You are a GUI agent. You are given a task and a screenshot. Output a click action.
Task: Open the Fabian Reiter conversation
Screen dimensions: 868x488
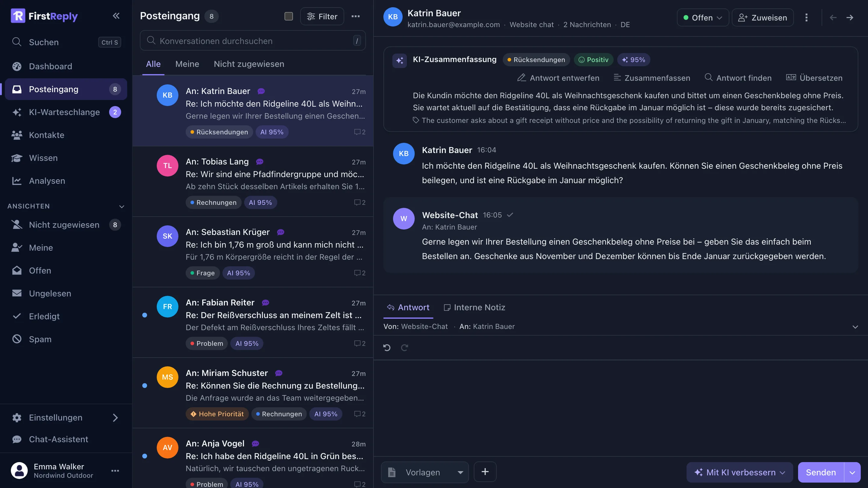point(253,322)
